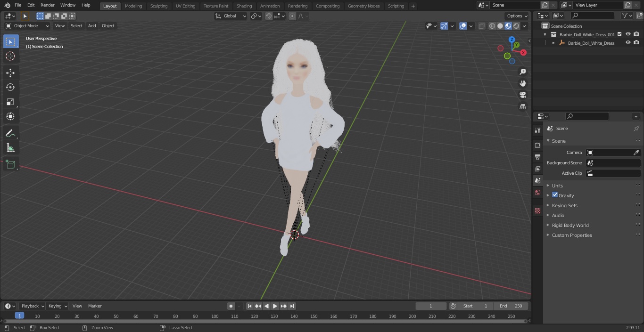Activate the Move tool
Viewport: 644px width, 332px height.
[10, 73]
